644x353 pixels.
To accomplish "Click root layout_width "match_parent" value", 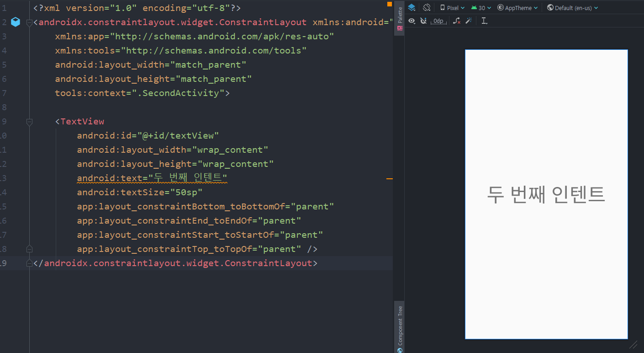I will [x=208, y=64].
